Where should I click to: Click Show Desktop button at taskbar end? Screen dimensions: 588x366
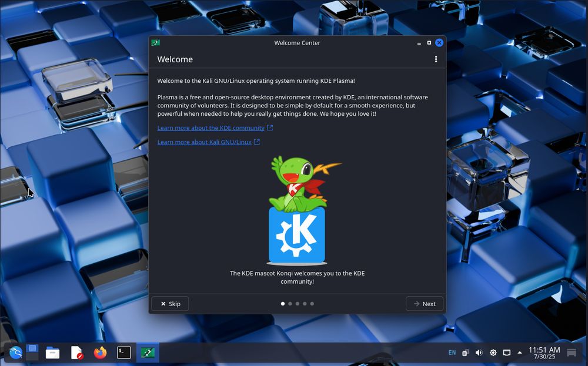pos(572,352)
